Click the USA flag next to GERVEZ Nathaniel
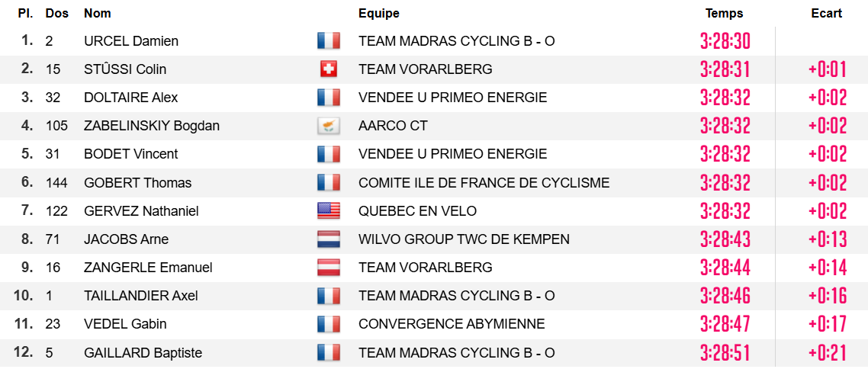This screenshot has width=868, height=369. 328,210
